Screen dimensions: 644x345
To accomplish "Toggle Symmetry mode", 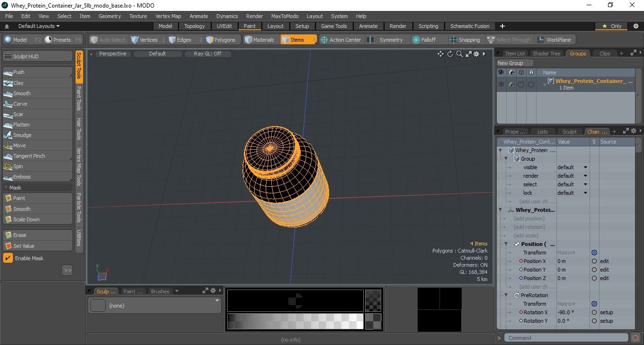I will (386, 40).
